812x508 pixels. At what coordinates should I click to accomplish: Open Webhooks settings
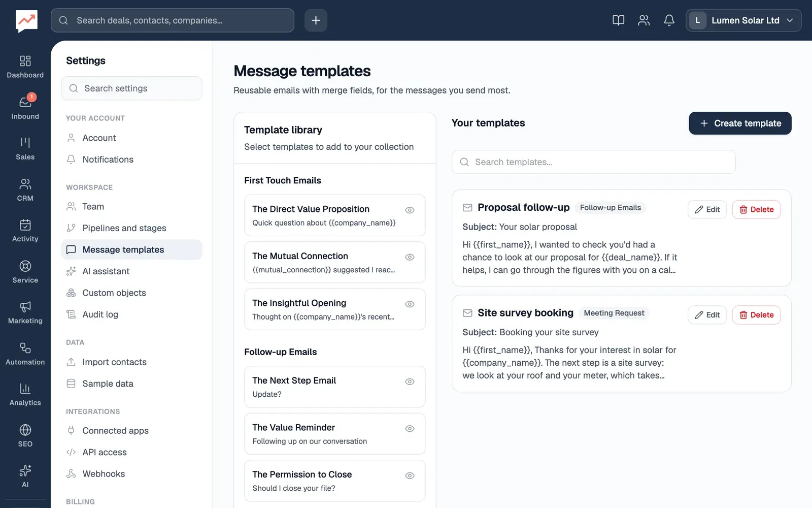[131, 474]
